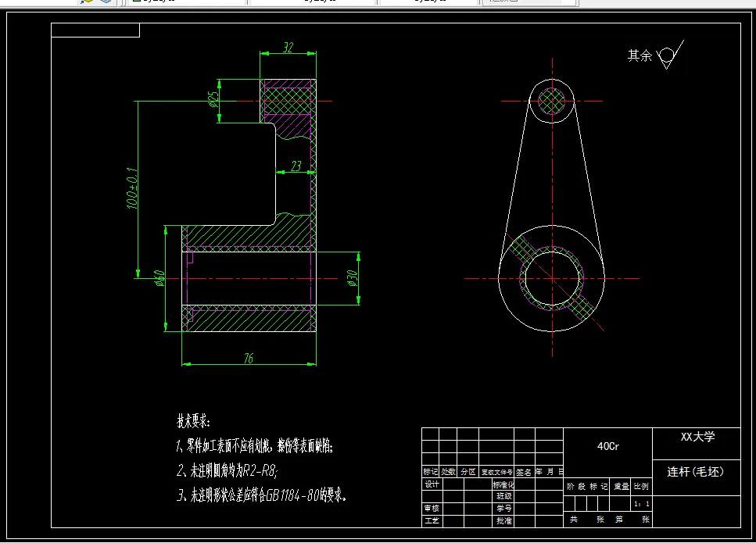The width and height of the screenshot is (756, 543).
Task: Click the 签名 title block cell
Action: coord(524,472)
